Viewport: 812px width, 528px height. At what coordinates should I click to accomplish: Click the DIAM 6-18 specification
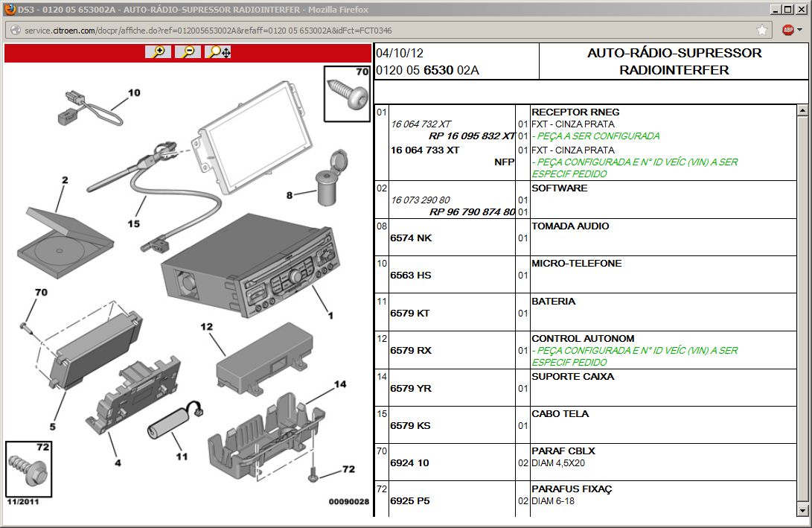point(552,501)
